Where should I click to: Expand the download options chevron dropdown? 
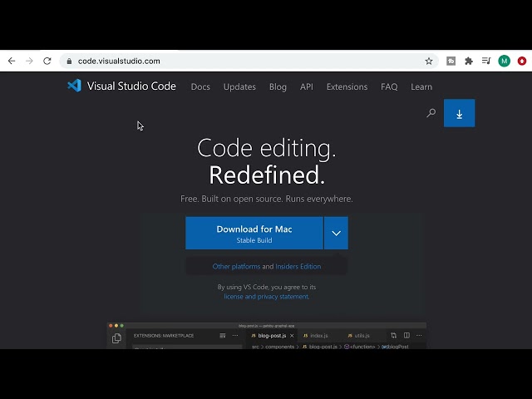coord(336,233)
